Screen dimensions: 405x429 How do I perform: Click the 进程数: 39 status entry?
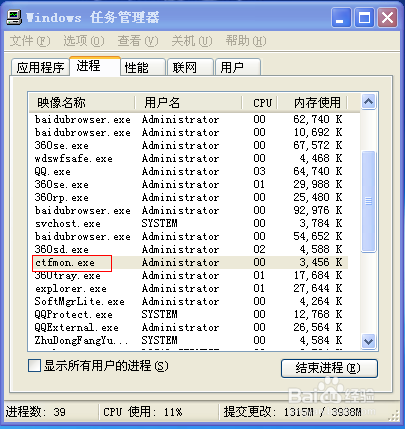36,412
